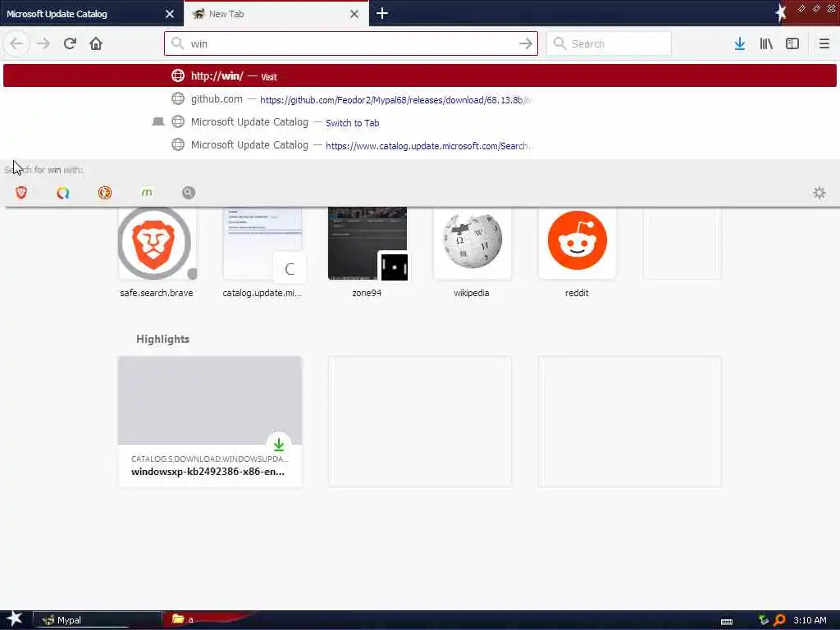Click the keyboard tray icon

click(727, 622)
